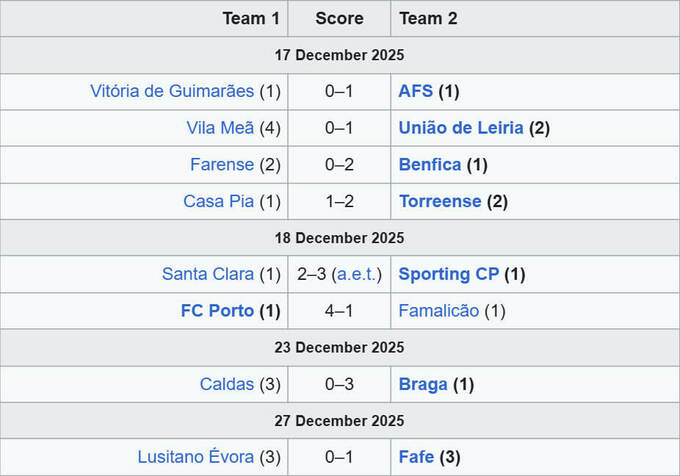Click the Benfica team link
680x476 pixels.
[x=429, y=165]
